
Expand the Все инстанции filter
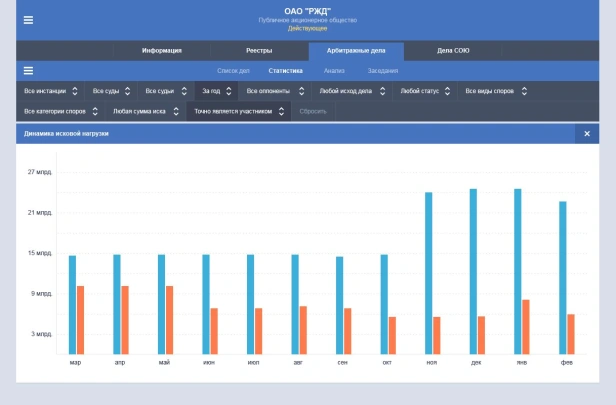point(51,91)
